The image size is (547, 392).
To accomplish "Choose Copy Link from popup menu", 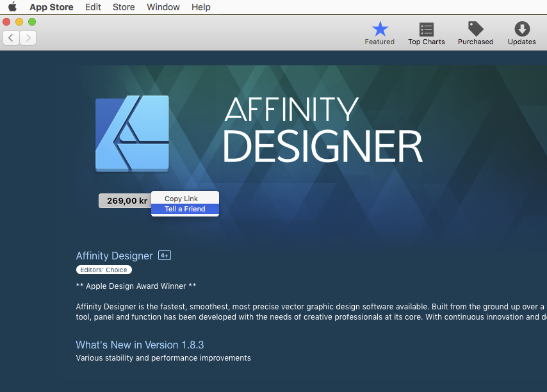I will [185, 199].
